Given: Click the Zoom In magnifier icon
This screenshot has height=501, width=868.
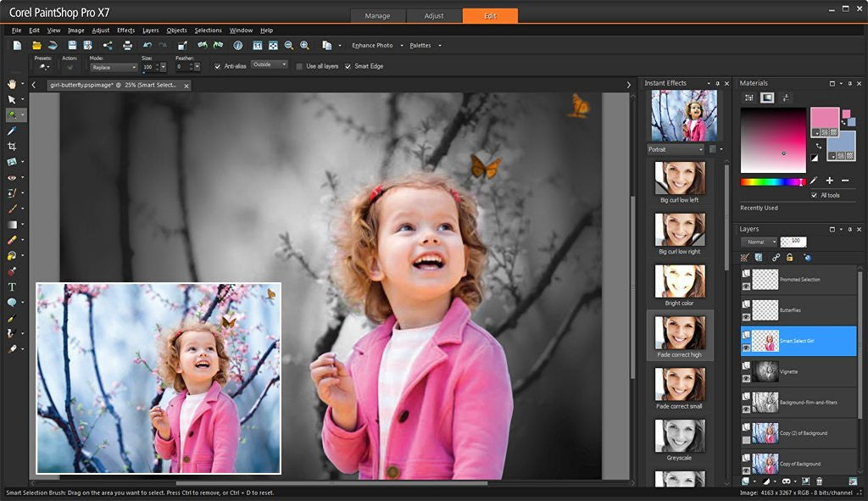Looking at the screenshot, I should (304, 45).
